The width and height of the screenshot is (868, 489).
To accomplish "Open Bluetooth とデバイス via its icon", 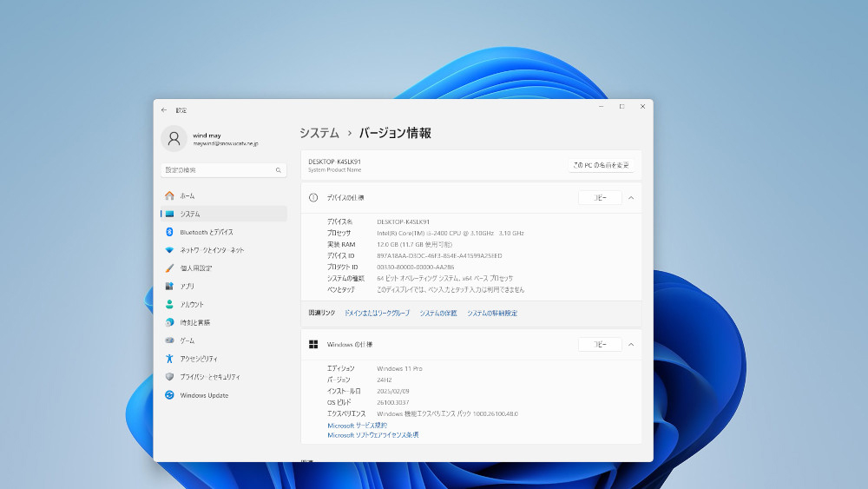I will [169, 232].
